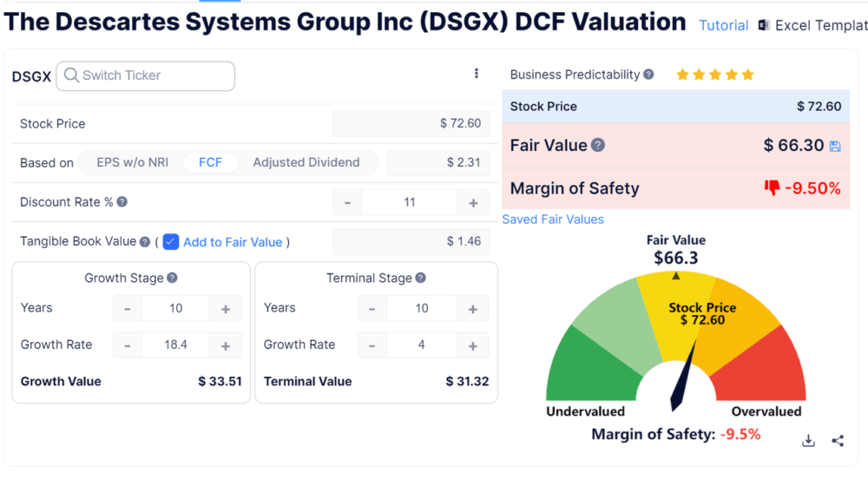This screenshot has height=479, width=868.
Task: Click the thumbs-down Margin of Safety icon
Action: [x=772, y=188]
